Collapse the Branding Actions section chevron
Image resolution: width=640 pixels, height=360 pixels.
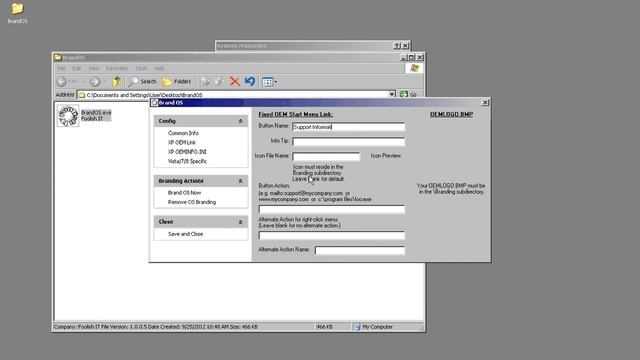coord(240,181)
